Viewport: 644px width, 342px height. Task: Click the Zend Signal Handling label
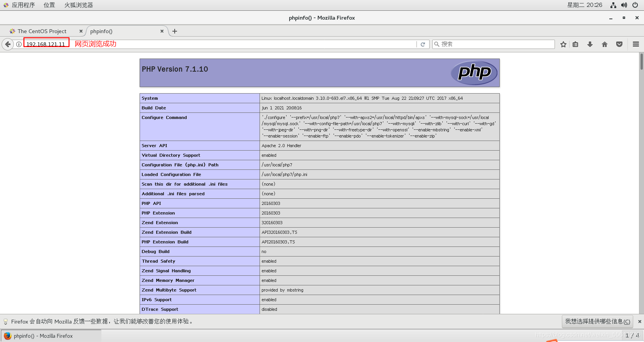(166, 271)
